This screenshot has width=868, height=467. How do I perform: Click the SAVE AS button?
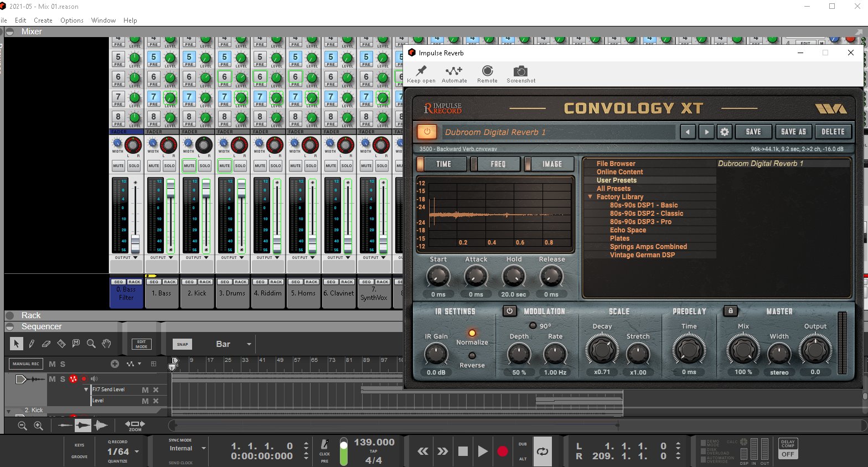(793, 132)
